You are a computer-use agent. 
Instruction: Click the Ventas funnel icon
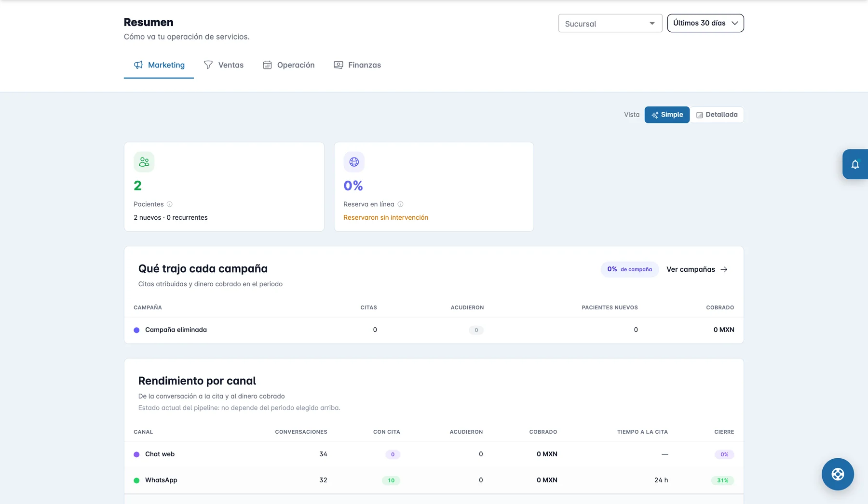tap(208, 65)
